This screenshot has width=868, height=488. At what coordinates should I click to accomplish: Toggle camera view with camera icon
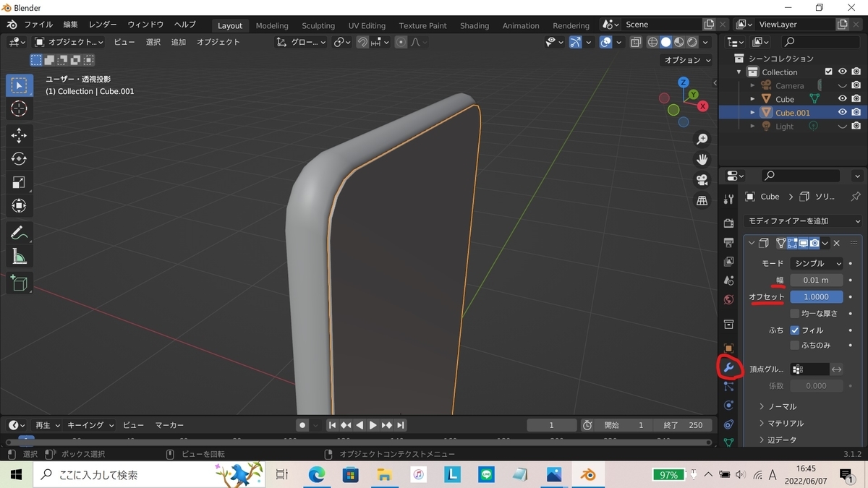click(x=702, y=180)
